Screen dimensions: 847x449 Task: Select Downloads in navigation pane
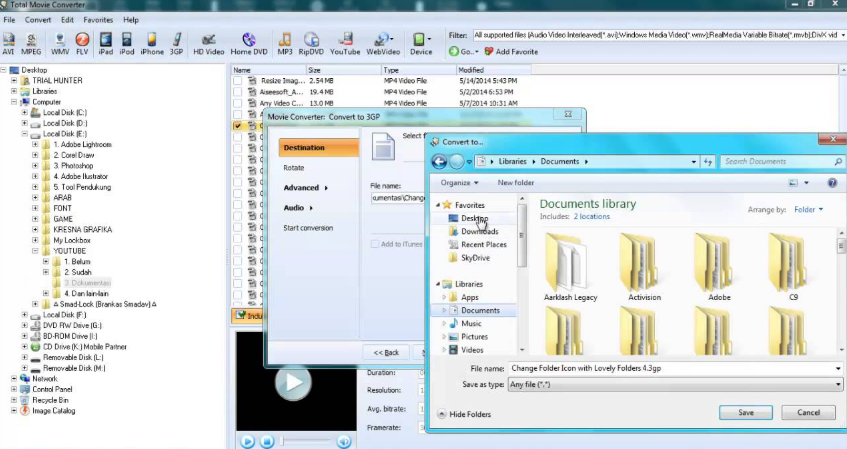480,231
